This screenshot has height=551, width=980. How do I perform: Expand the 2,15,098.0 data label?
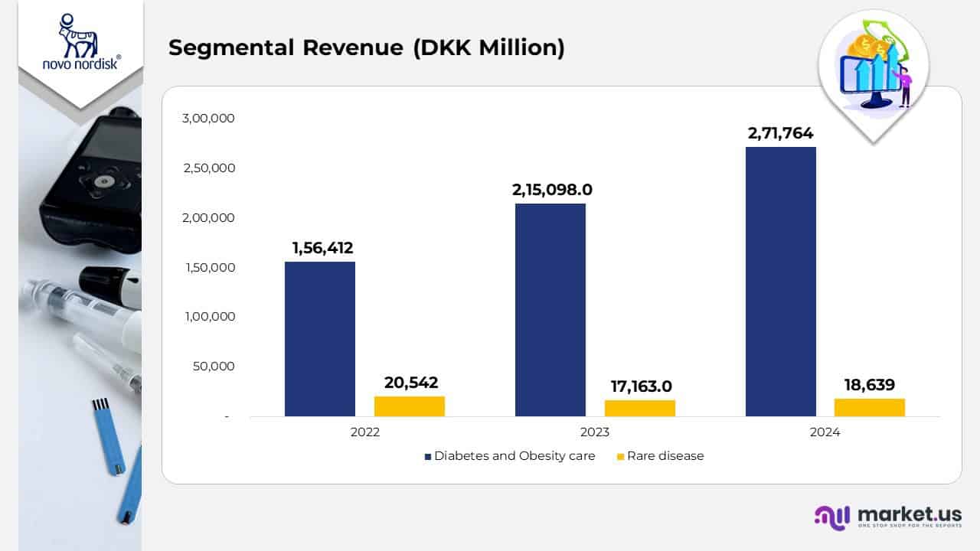[551, 190]
